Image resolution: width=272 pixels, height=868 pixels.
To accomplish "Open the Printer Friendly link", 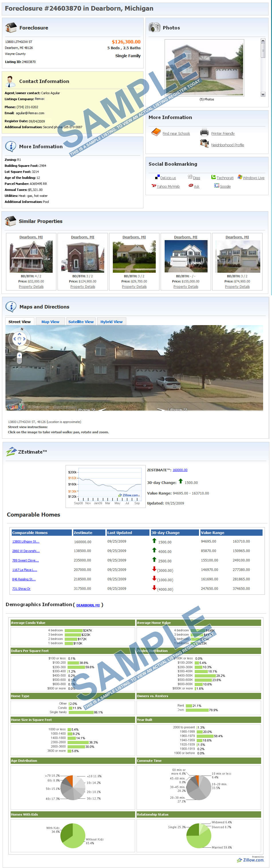I will click(223, 133).
